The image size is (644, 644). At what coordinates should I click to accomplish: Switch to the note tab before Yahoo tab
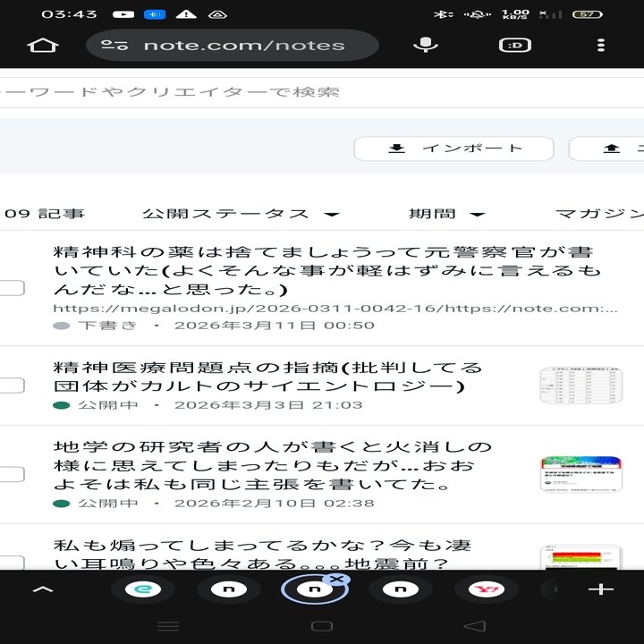pyautogui.click(x=401, y=589)
